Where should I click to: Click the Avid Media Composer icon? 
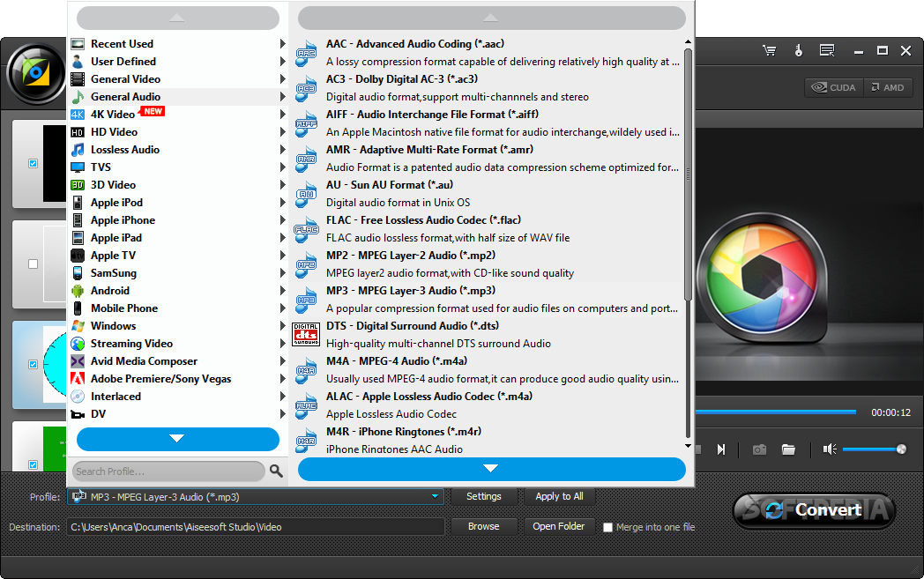click(78, 361)
